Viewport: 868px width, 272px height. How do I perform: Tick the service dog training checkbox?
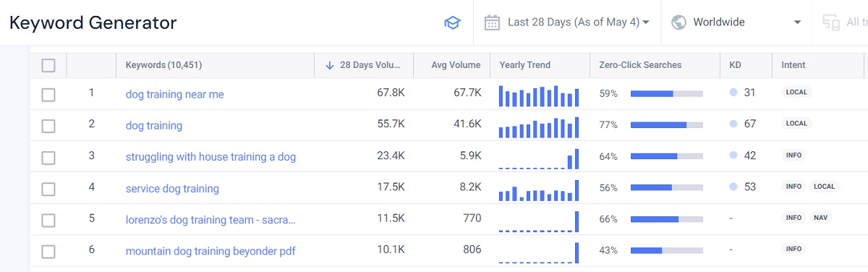(48, 189)
